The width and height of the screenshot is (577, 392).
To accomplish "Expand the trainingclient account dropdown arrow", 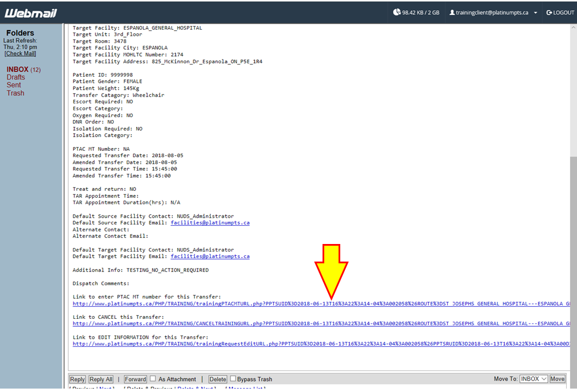I will tap(535, 13).
